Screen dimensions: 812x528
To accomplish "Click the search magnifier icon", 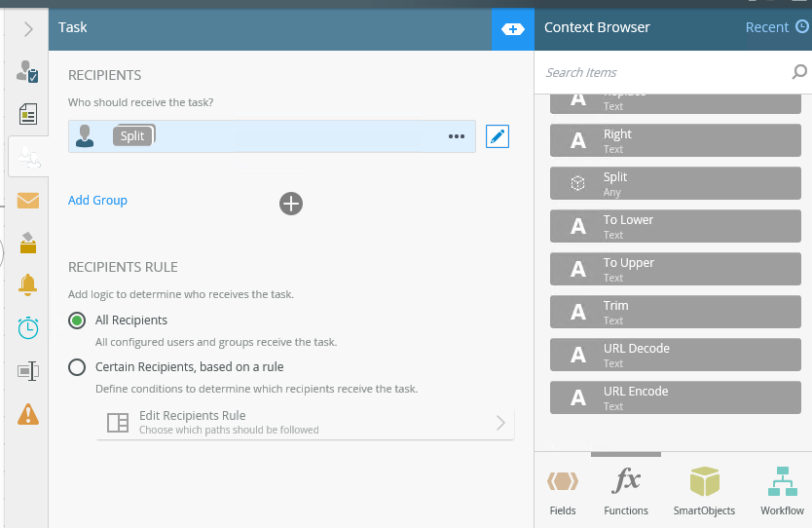I will click(799, 72).
